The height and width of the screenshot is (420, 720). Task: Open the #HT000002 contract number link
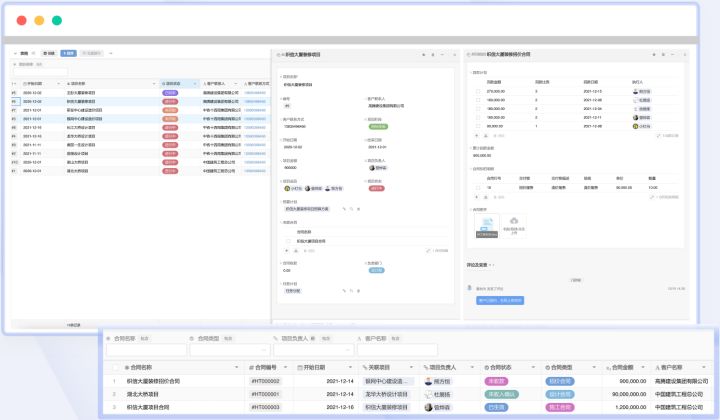point(265,381)
